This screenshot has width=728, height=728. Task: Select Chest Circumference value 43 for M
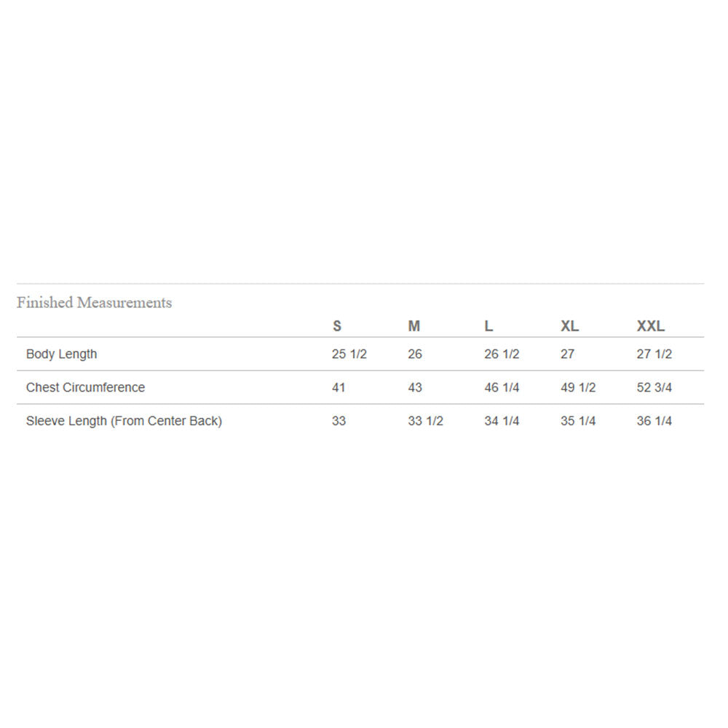pos(415,388)
